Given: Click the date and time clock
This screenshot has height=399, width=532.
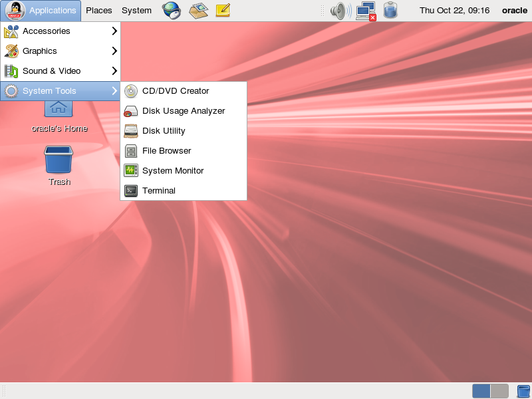Looking at the screenshot, I should [454, 11].
